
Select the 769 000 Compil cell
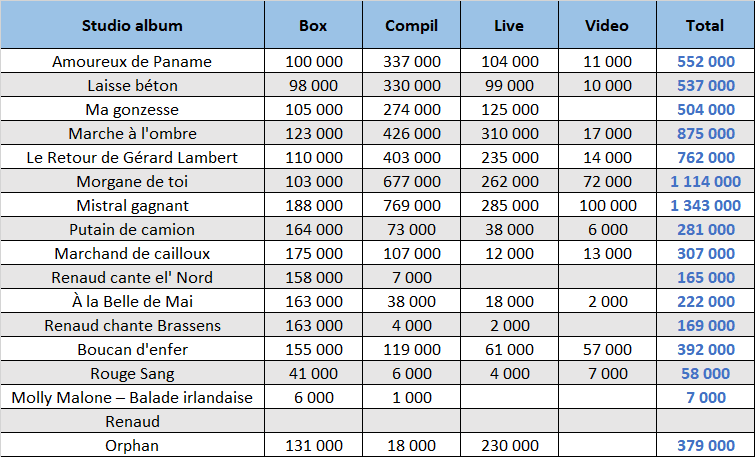click(x=411, y=205)
